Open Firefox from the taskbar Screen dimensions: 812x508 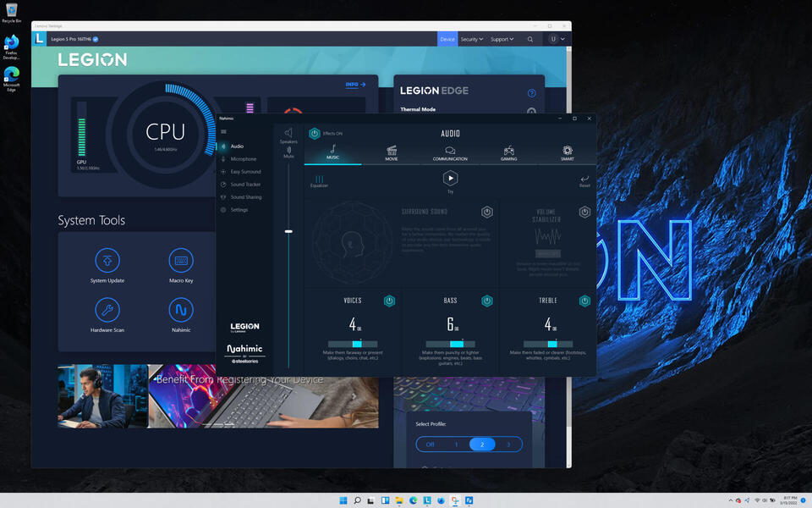coord(442,500)
